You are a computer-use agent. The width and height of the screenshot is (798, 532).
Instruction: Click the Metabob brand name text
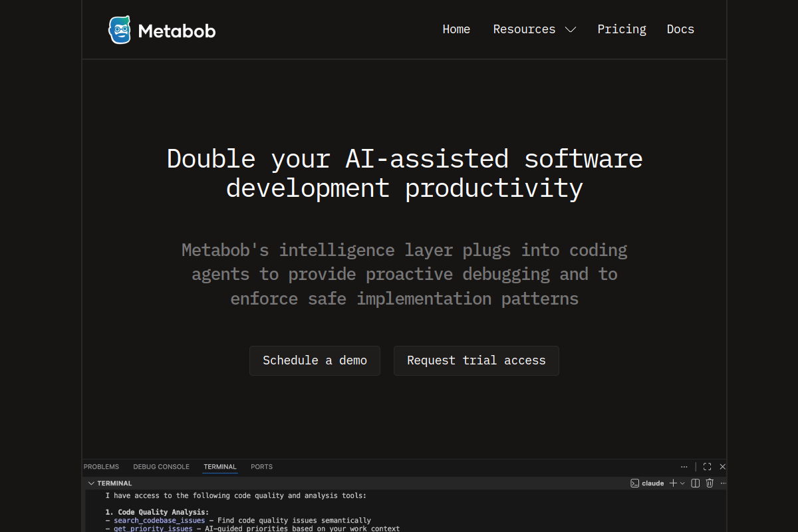(x=177, y=31)
